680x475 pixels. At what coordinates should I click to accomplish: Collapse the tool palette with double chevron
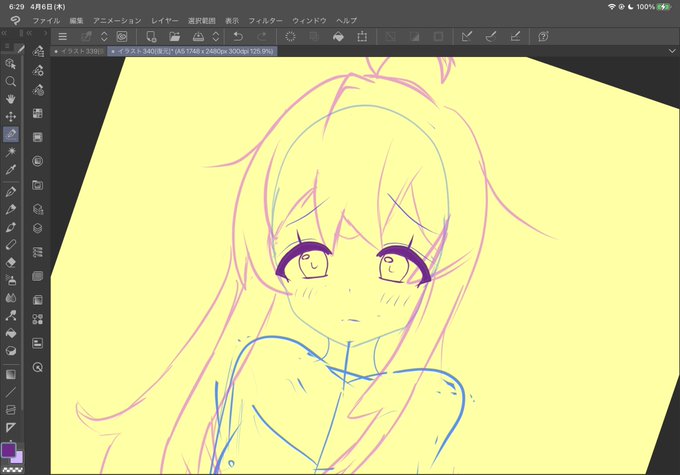point(4,33)
